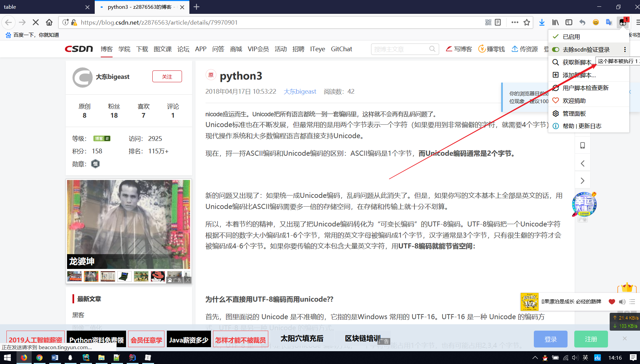Open options for 去除scdn验证登录 script
Image resolution: width=640 pixels, height=364 pixels.
[x=625, y=50]
